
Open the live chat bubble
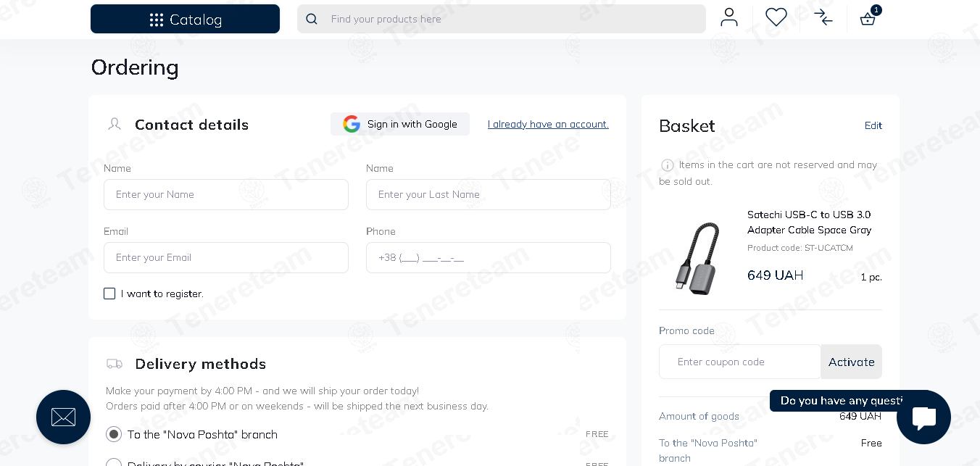coord(923,417)
